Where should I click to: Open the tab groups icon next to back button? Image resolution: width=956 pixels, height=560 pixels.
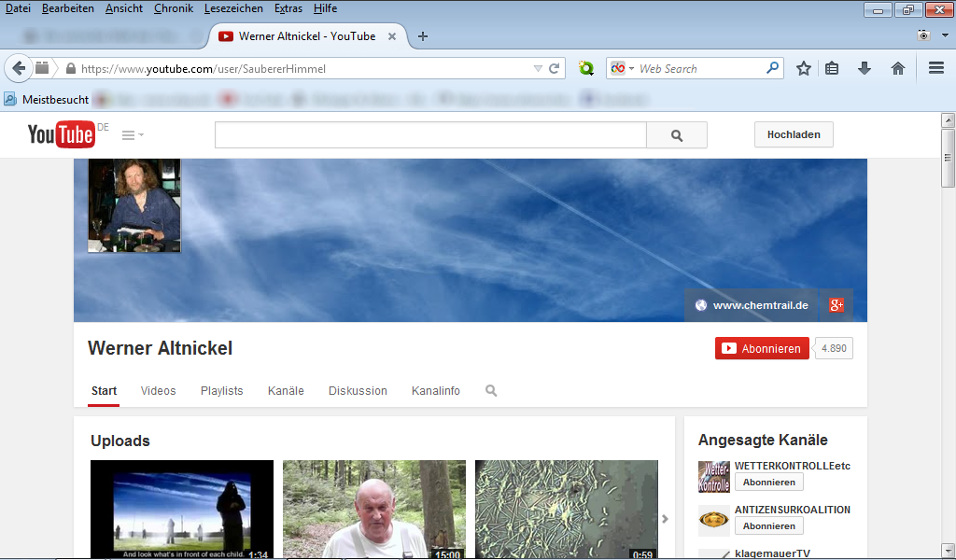(41, 67)
